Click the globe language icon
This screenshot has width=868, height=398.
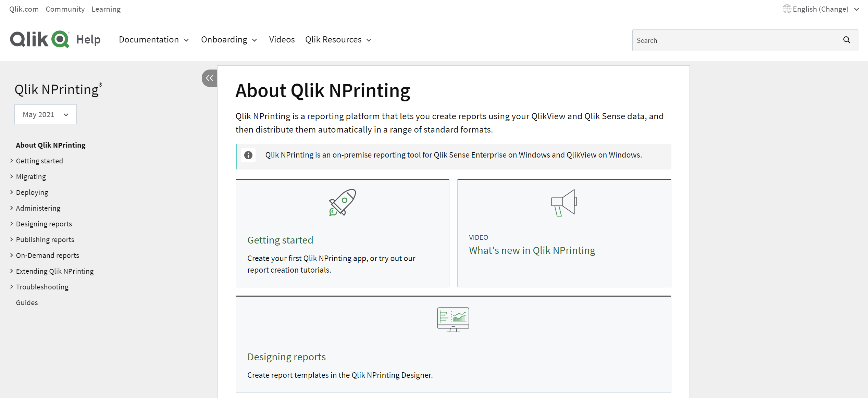[787, 9]
